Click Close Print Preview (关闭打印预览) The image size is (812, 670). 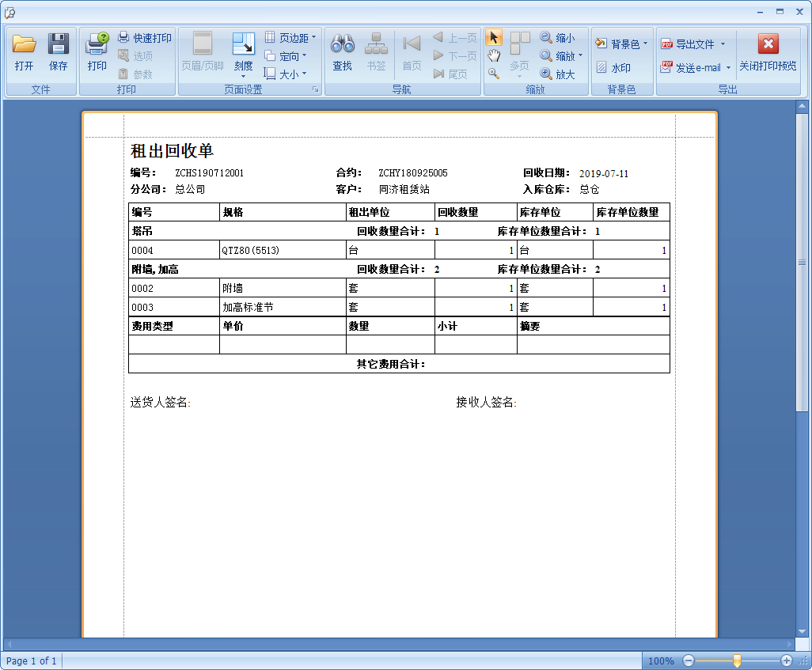768,51
